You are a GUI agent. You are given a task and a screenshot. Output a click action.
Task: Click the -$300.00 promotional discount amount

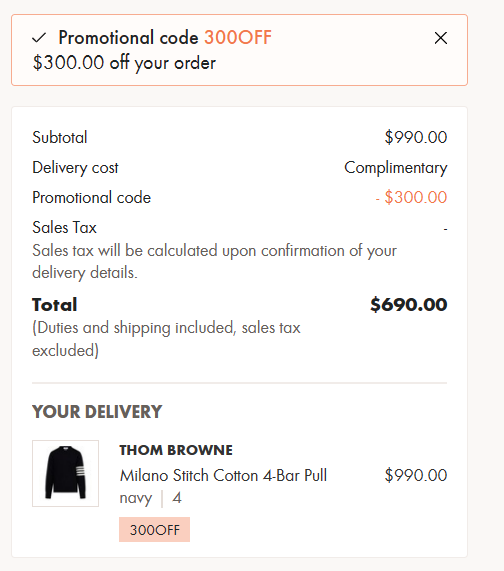tap(411, 197)
